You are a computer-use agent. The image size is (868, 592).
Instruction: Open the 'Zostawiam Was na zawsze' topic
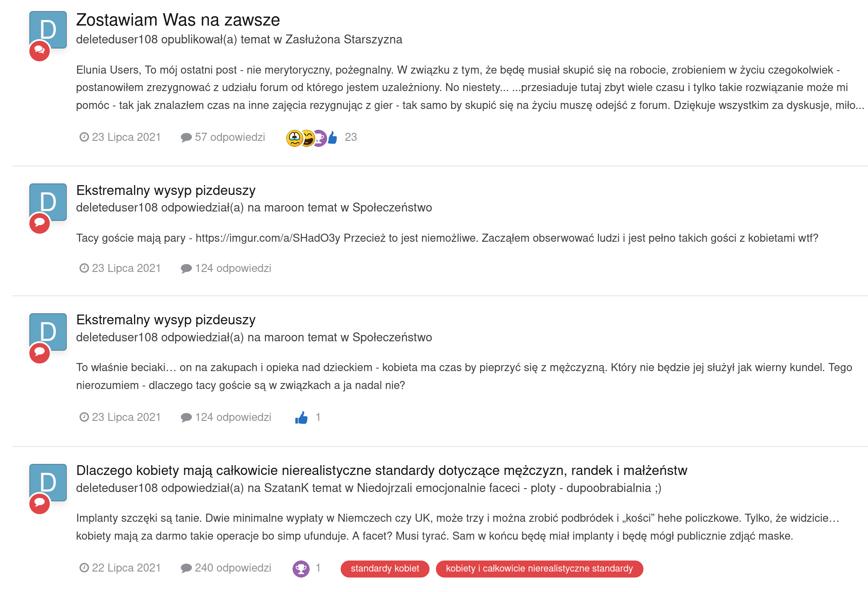tap(178, 20)
